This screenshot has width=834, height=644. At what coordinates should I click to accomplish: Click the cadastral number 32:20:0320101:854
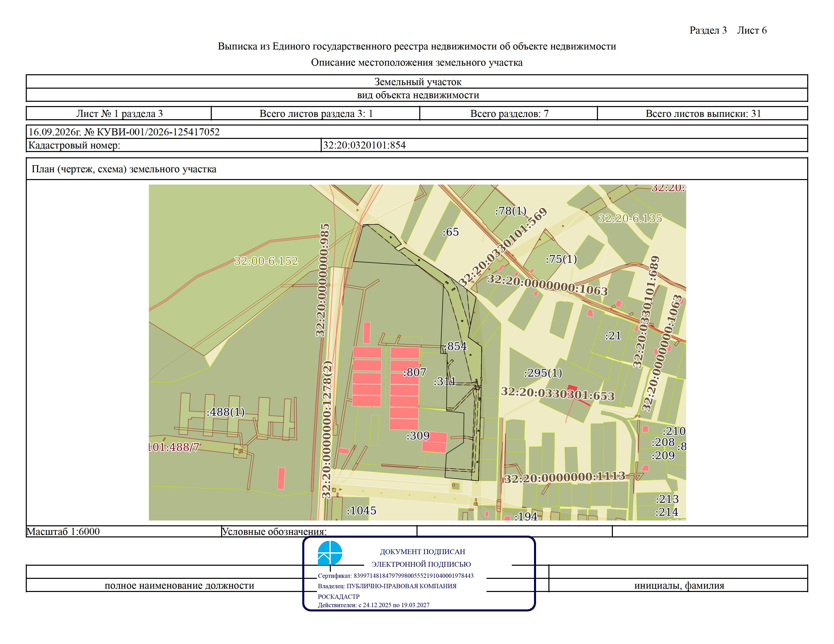coord(364,145)
